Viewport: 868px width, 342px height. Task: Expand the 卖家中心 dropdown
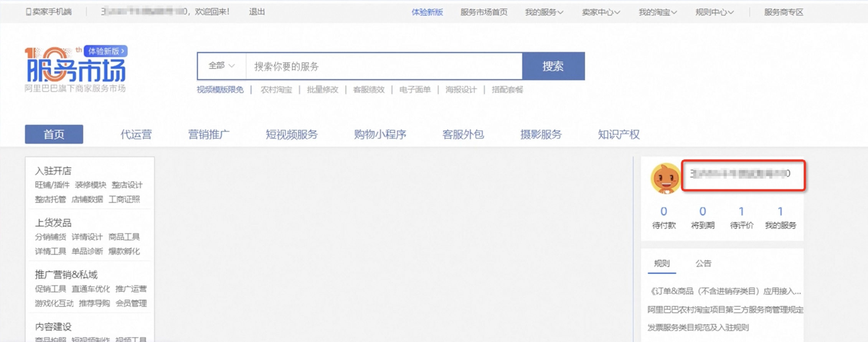pos(601,12)
